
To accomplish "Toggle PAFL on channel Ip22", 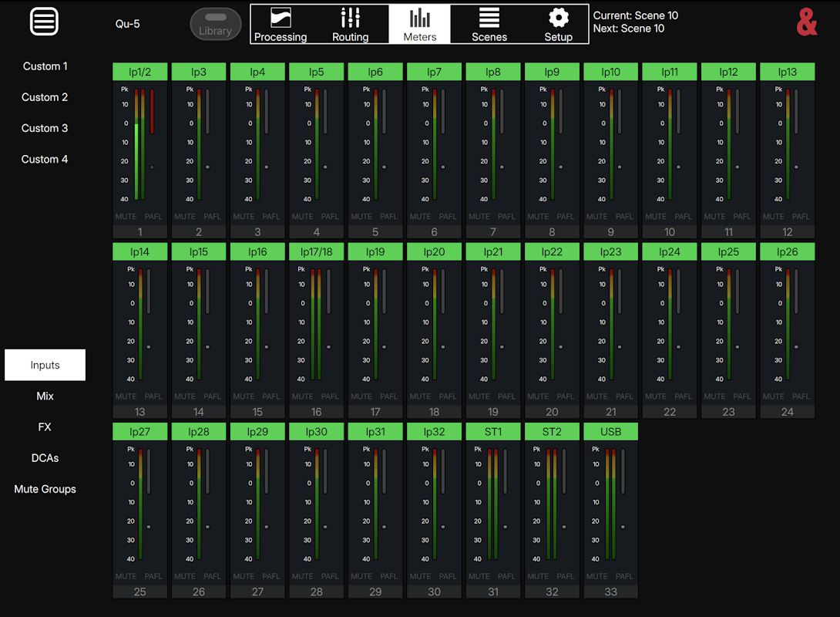I will pos(565,396).
